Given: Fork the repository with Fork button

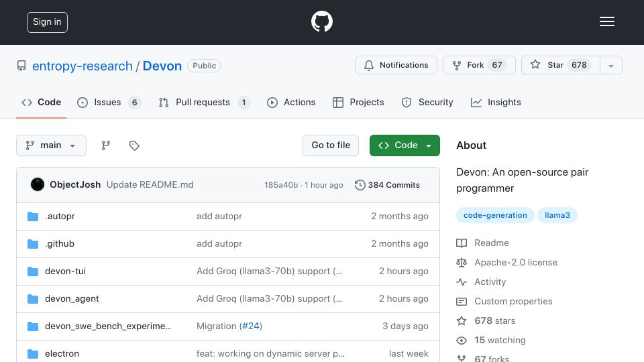Looking at the screenshot, I should [479, 65].
